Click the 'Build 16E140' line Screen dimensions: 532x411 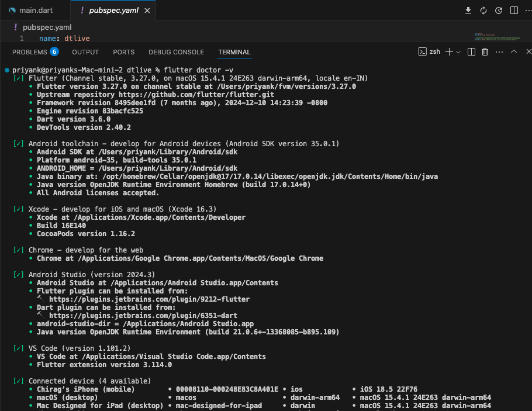click(x=61, y=225)
